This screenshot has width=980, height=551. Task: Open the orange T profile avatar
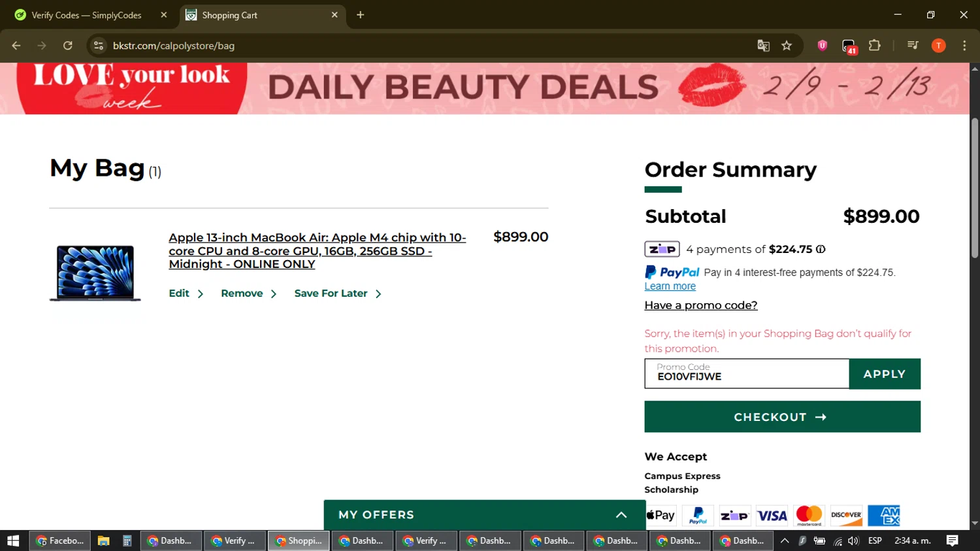[x=938, y=46]
